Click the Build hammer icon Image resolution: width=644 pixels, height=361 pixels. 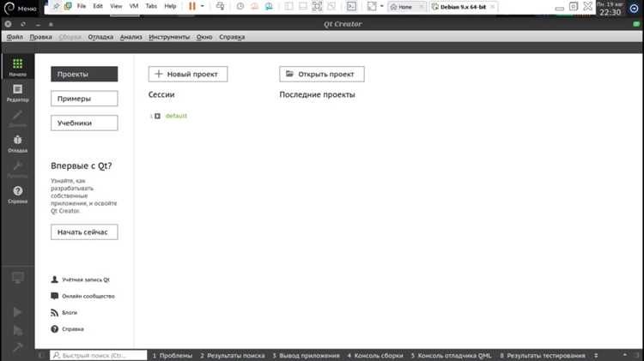(x=17, y=347)
